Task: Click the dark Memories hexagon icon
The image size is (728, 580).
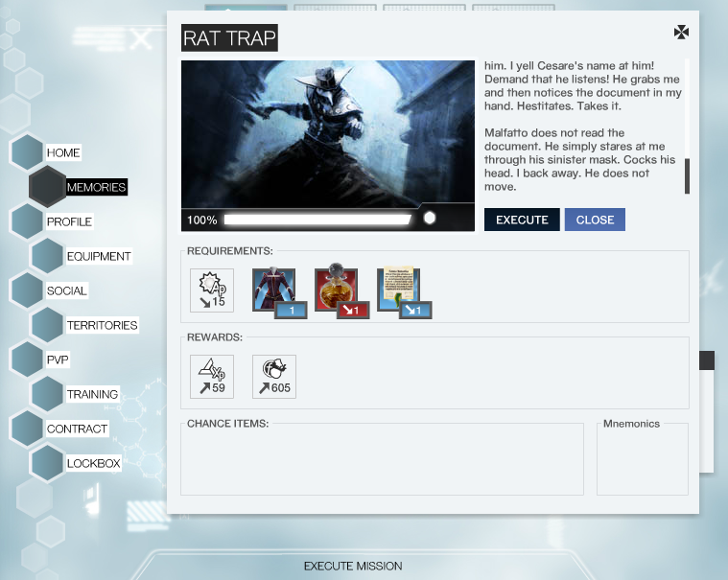Action: (x=47, y=187)
